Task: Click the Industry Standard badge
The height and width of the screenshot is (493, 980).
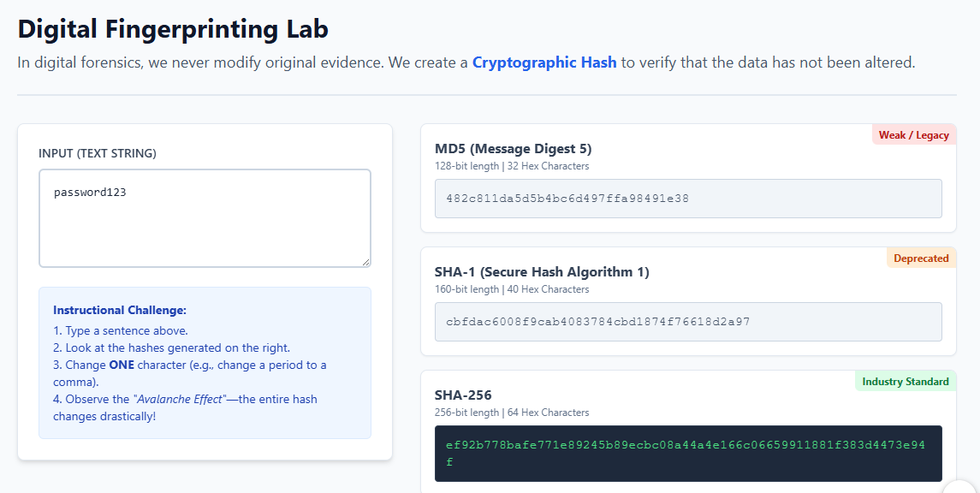Action: 905,382
